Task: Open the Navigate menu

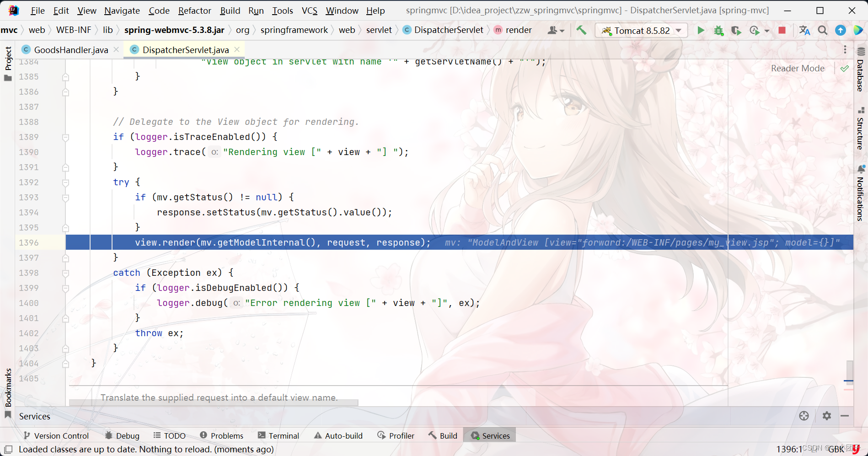Action: click(122, 11)
